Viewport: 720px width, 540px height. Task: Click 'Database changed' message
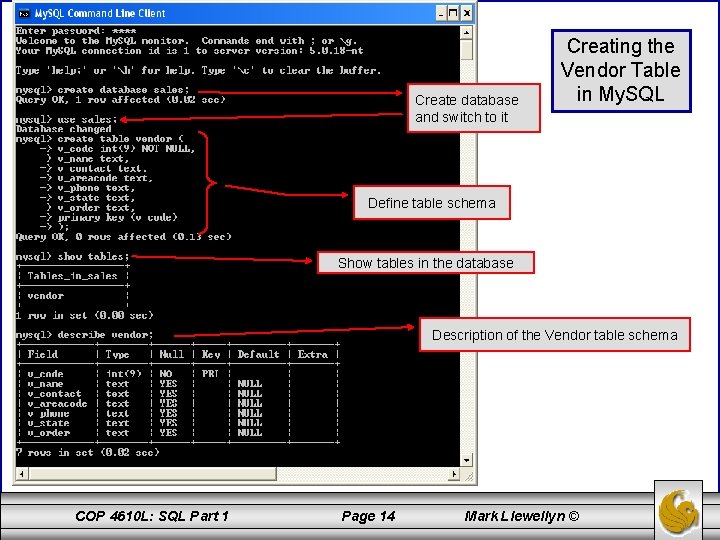pyautogui.click(x=63, y=129)
